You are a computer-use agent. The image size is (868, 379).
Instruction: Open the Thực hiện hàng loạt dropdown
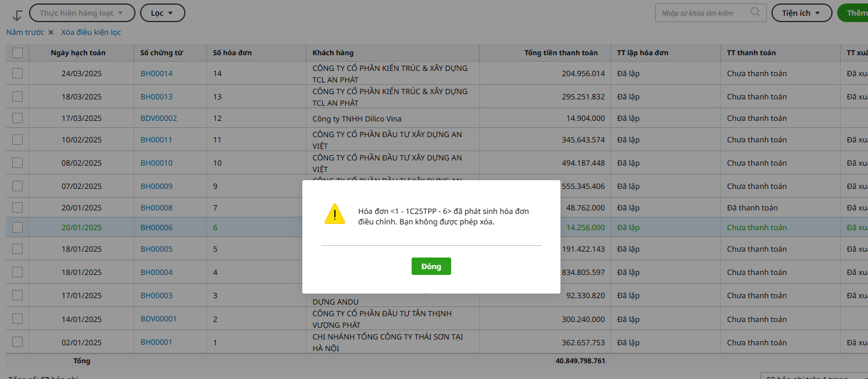[82, 13]
